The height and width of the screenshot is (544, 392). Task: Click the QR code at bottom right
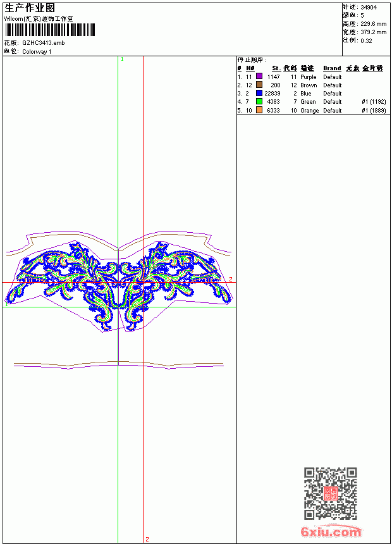click(x=330, y=493)
